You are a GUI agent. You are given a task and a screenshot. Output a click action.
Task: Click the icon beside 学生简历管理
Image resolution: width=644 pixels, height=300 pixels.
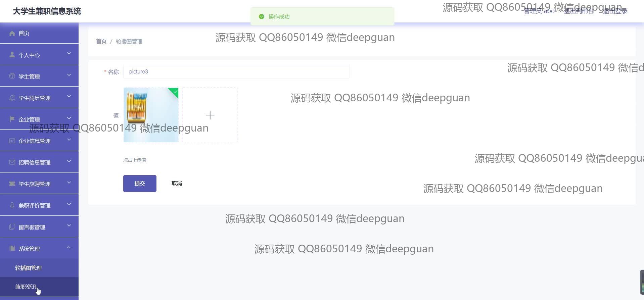(x=12, y=98)
